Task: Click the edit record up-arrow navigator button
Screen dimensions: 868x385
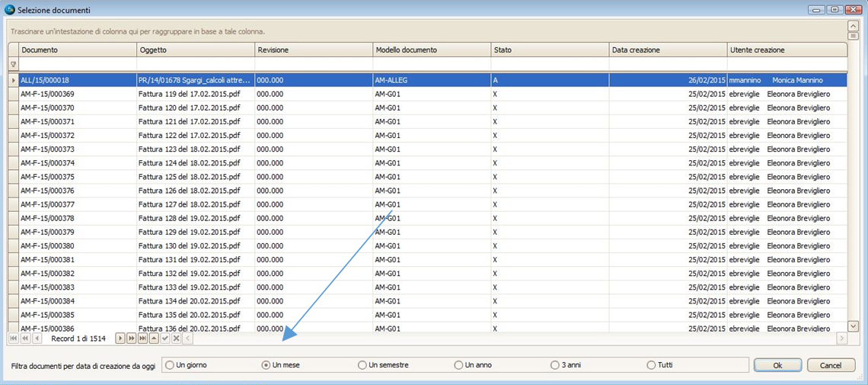Action: [x=154, y=338]
